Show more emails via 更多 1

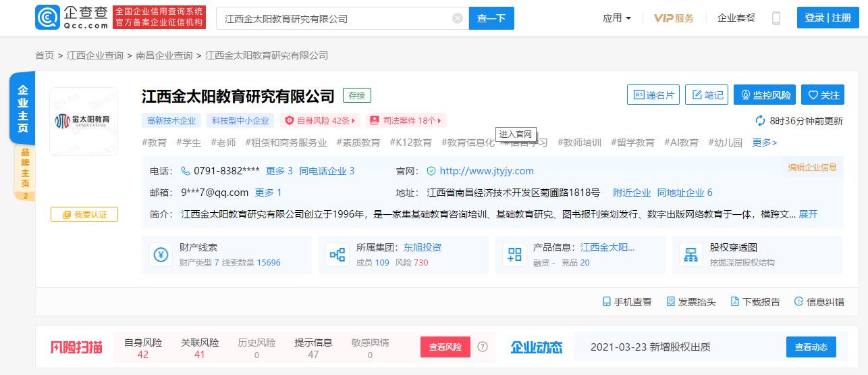[269, 193]
